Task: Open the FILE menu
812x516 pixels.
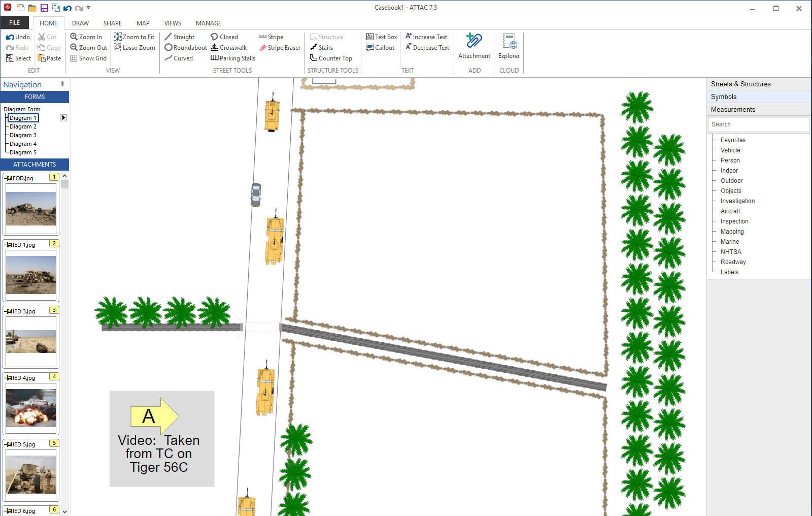Action: [15, 23]
